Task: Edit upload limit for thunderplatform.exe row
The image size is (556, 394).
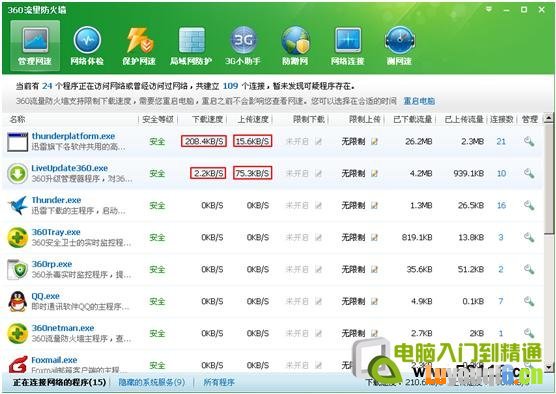Action: 374,141
